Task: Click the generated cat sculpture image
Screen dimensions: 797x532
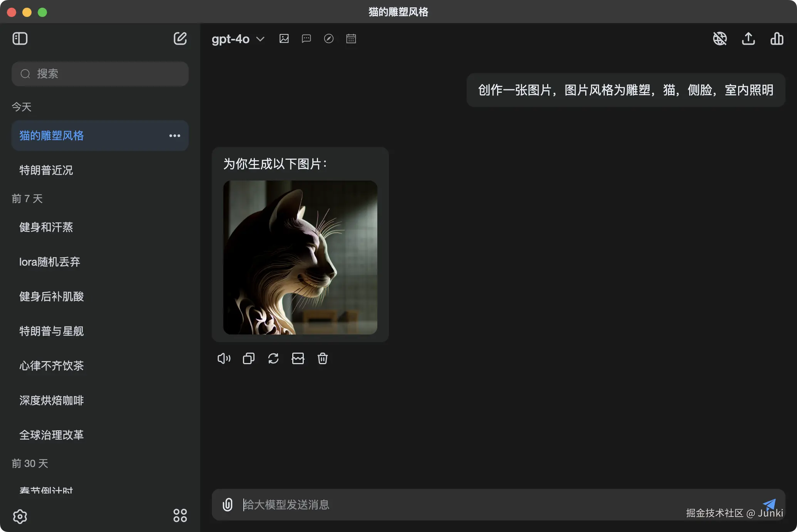Action: coord(300,257)
